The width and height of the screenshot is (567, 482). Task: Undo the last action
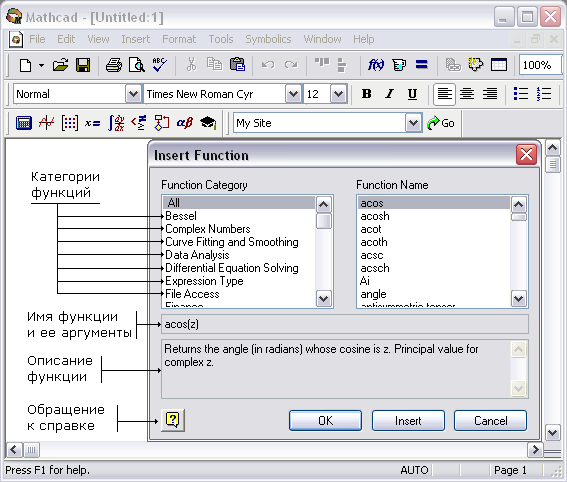(268, 65)
